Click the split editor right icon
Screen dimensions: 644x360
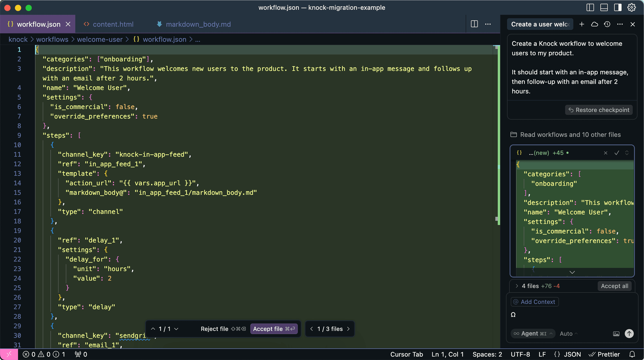[474, 24]
